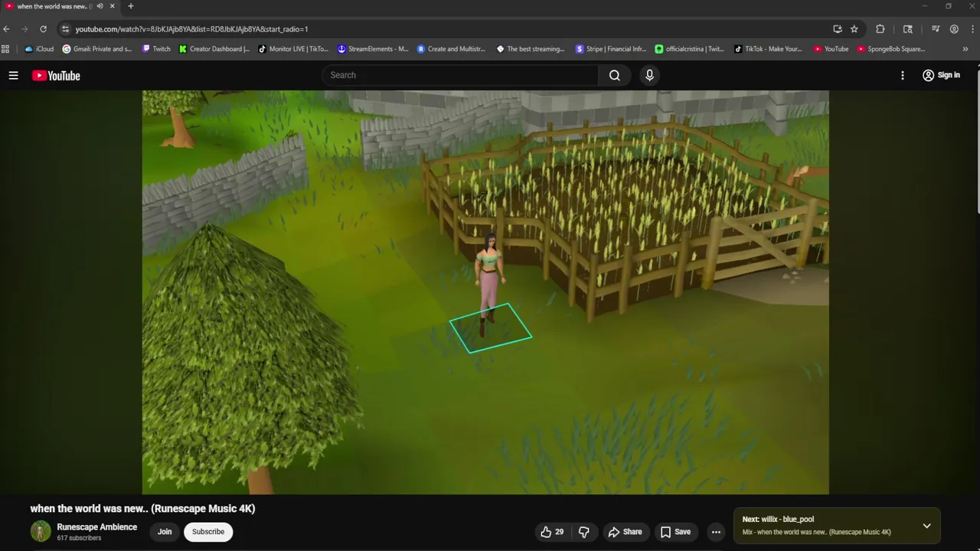Save video to playlist
Image resolution: width=980 pixels, height=551 pixels.
(x=675, y=532)
